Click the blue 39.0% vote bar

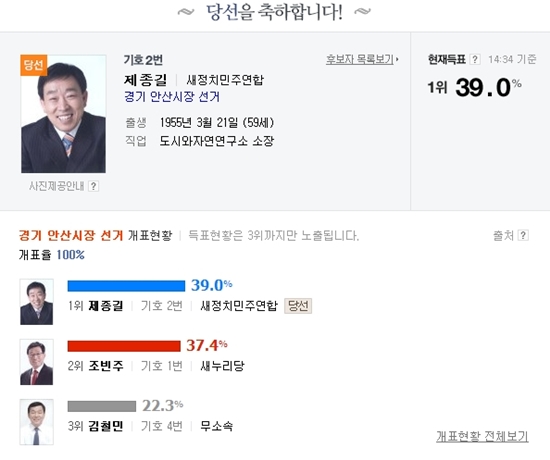click(x=126, y=286)
